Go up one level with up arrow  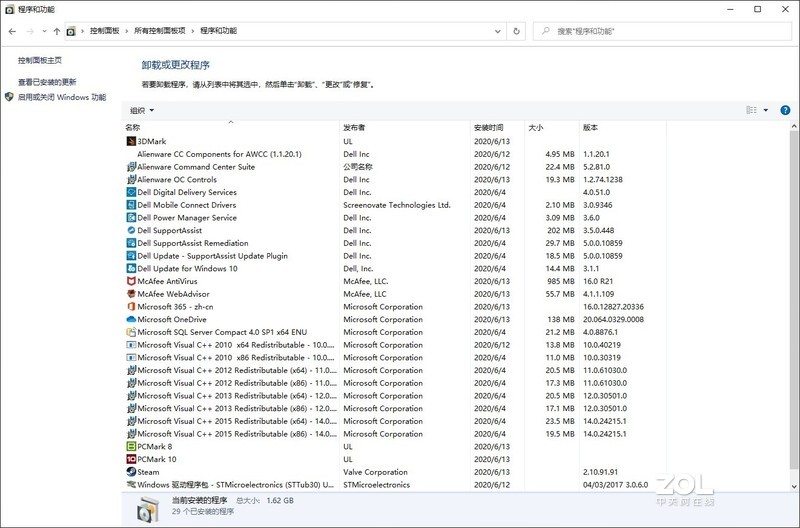click(x=57, y=31)
